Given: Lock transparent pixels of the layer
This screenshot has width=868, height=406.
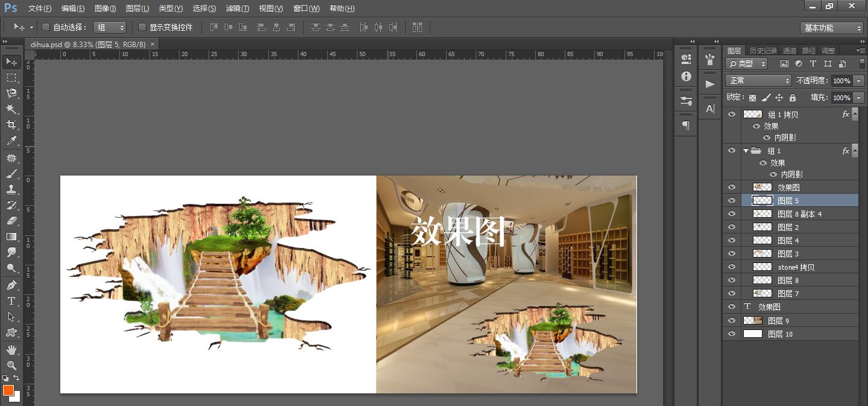Looking at the screenshot, I should click(x=752, y=97).
